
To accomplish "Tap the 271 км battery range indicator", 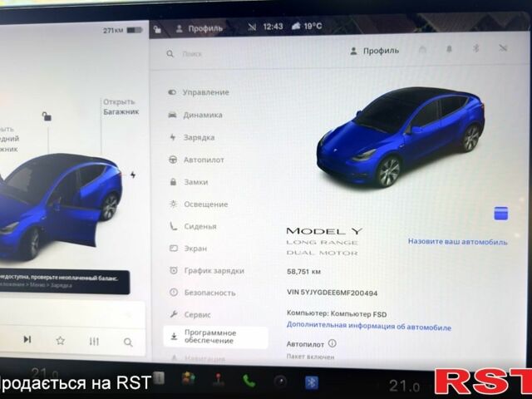I will pyautogui.click(x=122, y=31).
